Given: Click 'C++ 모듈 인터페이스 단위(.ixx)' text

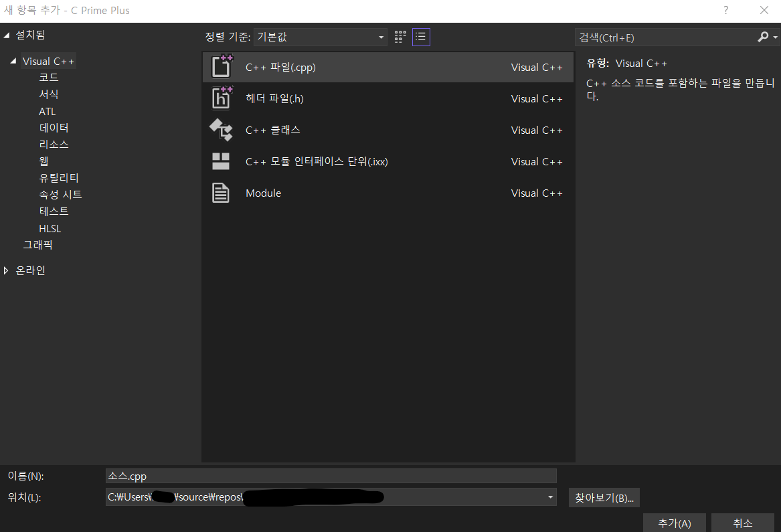Looking at the screenshot, I should pos(317,161).
